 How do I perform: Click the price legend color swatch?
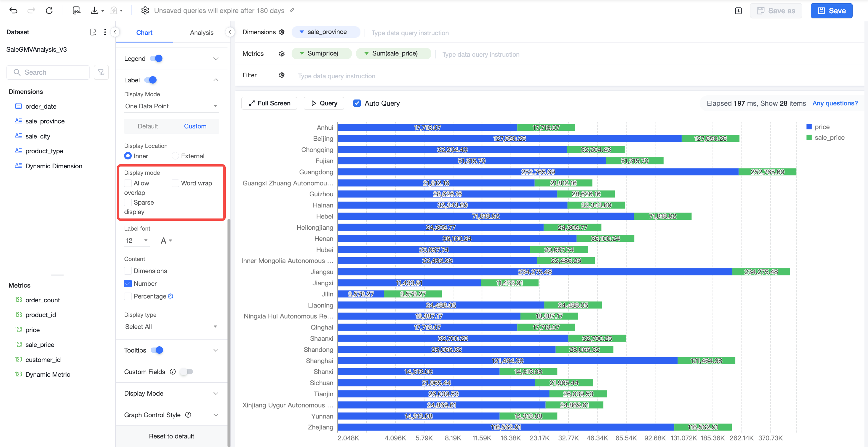809,127
